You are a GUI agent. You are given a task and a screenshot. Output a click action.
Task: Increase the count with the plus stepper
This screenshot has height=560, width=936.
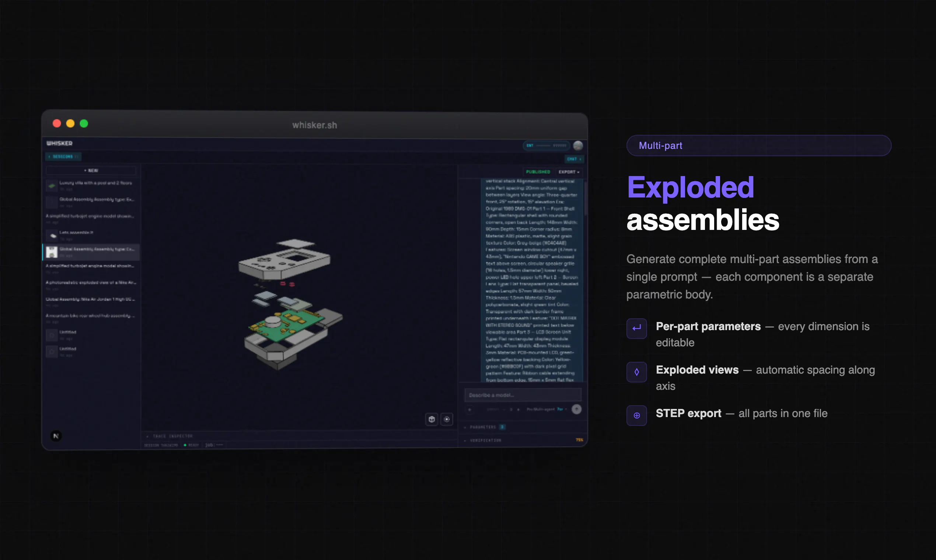pos(518,409)
